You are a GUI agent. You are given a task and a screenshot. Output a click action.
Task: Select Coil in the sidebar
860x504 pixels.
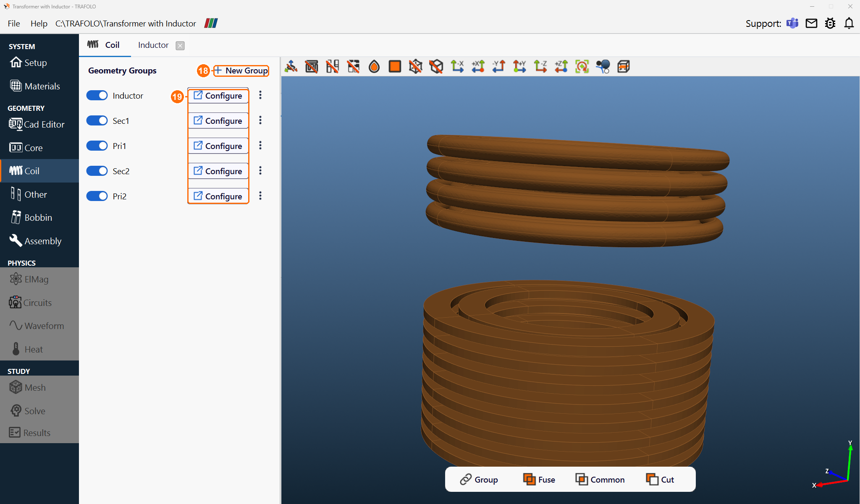39,171
